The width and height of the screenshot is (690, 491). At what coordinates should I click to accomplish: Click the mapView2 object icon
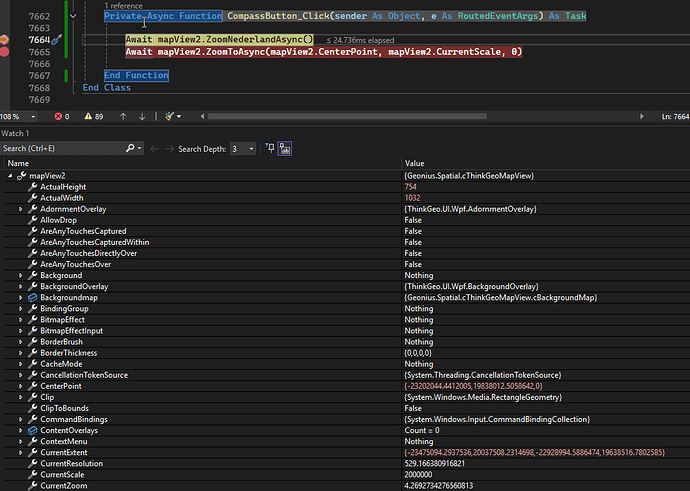[x=22, y=176]
